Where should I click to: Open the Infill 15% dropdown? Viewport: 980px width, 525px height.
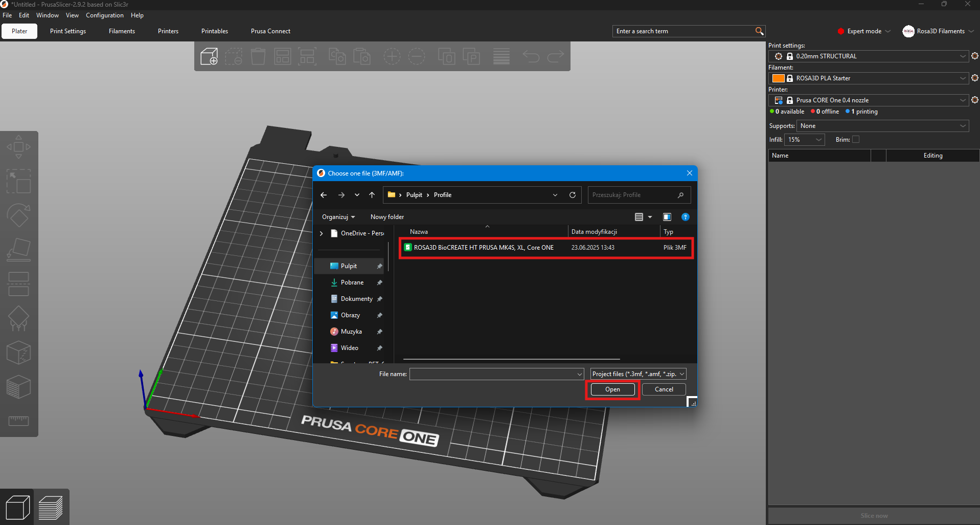point(805,140)
